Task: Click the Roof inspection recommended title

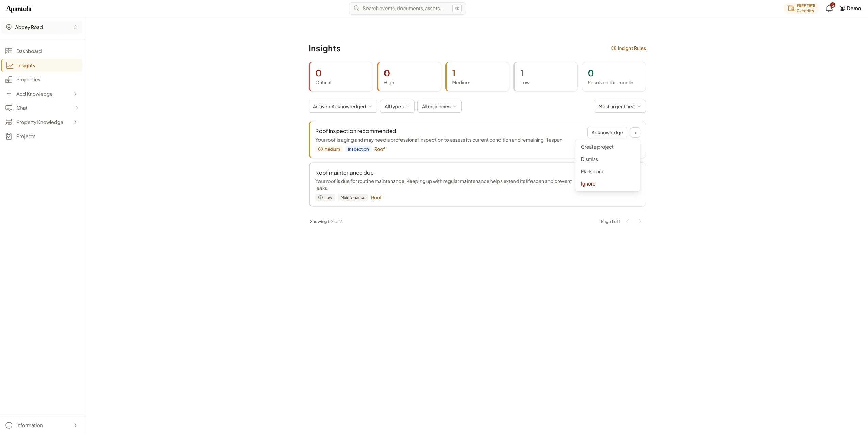Action: (x=356, y=131)
